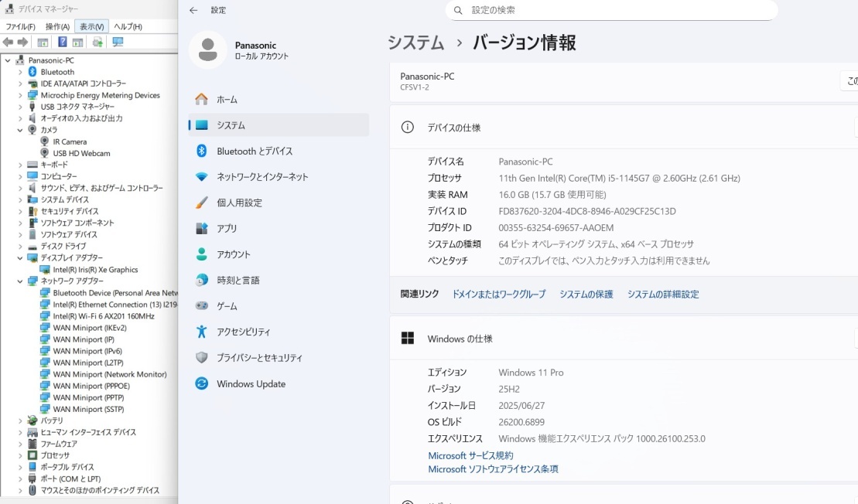
Task: Open 時刻と言語 settings
Action: pos(278,280)
